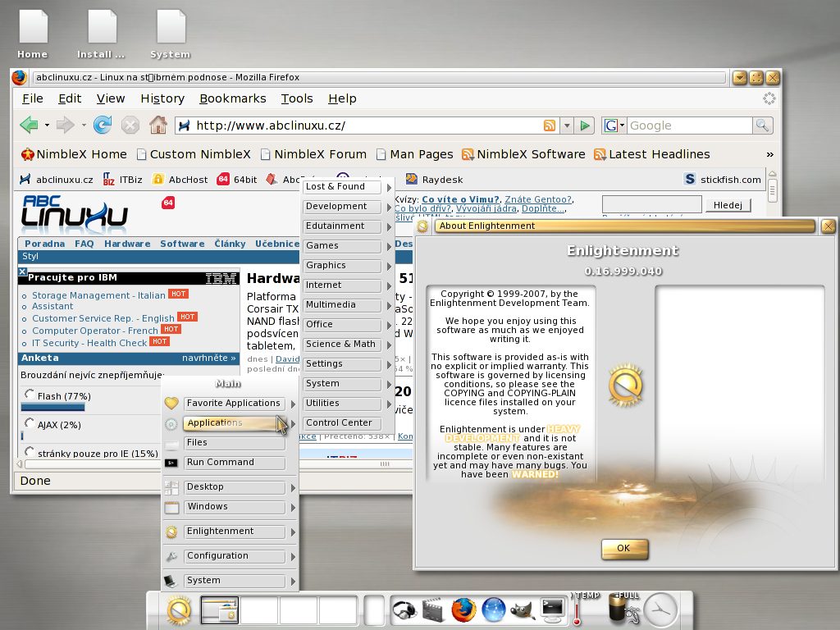Follow the Co víte o Vimu? link
This screenshot has height=630, width=840.
[460, 199]
